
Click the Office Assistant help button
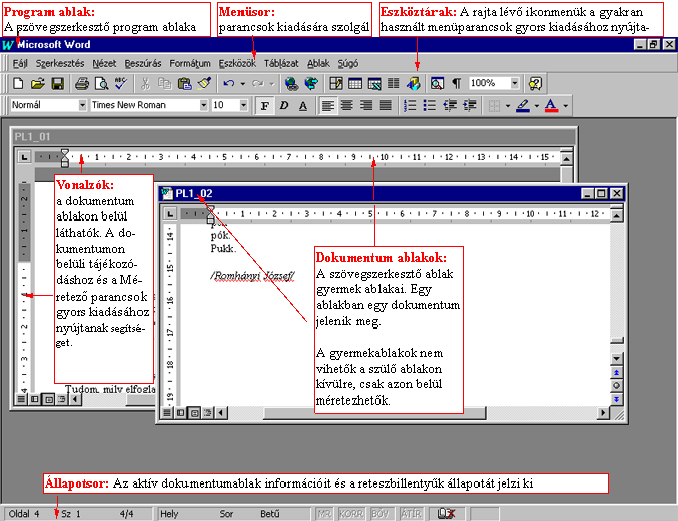coord(536,84)
